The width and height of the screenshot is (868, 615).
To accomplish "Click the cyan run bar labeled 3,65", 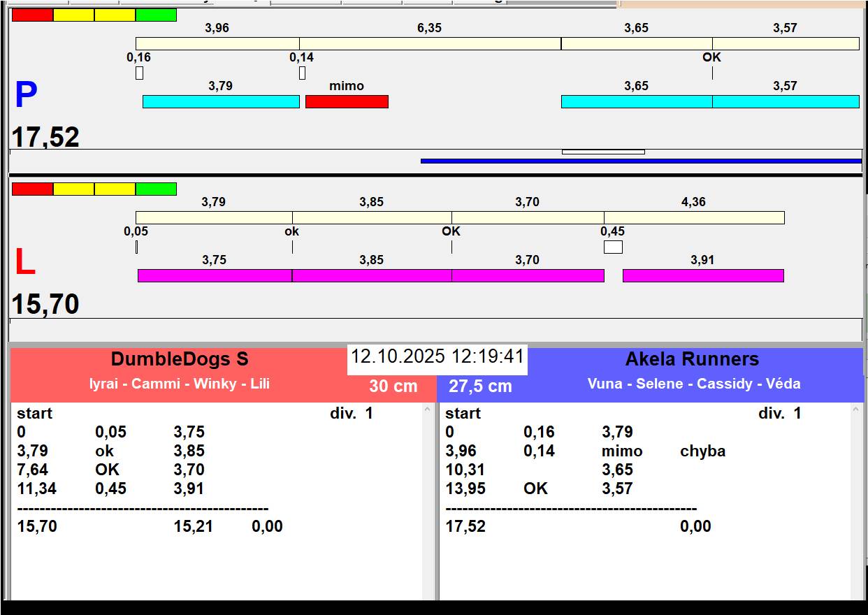I will 637,101.
